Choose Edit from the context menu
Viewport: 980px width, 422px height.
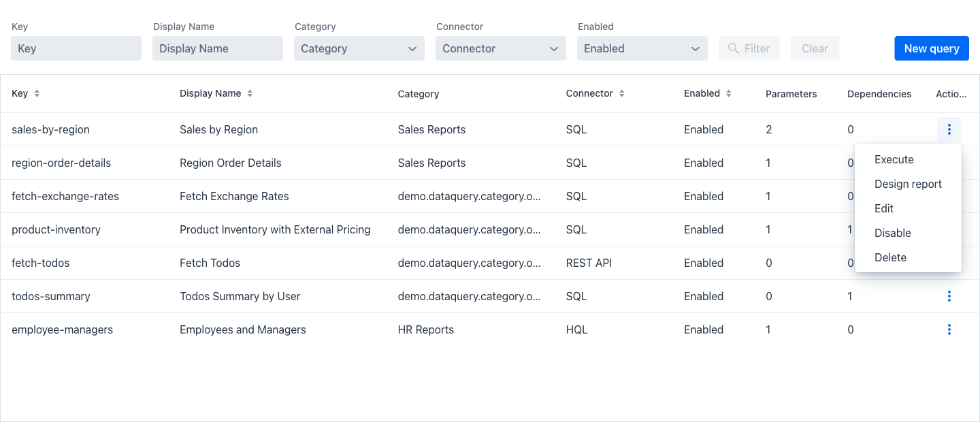(908, 208)
